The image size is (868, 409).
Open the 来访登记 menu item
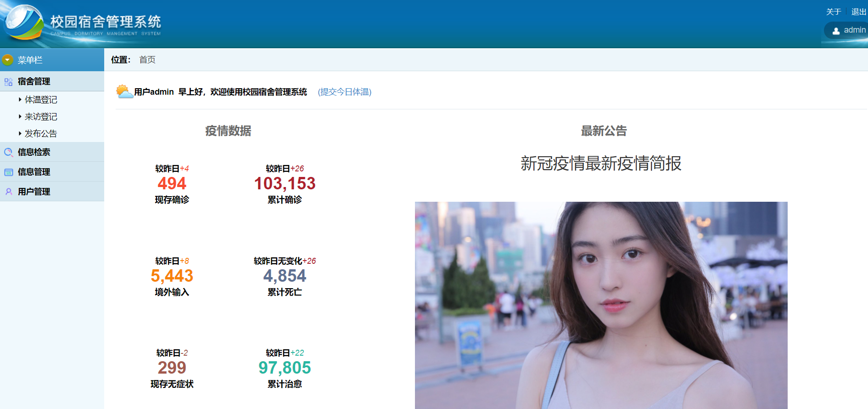click(41, 117)
